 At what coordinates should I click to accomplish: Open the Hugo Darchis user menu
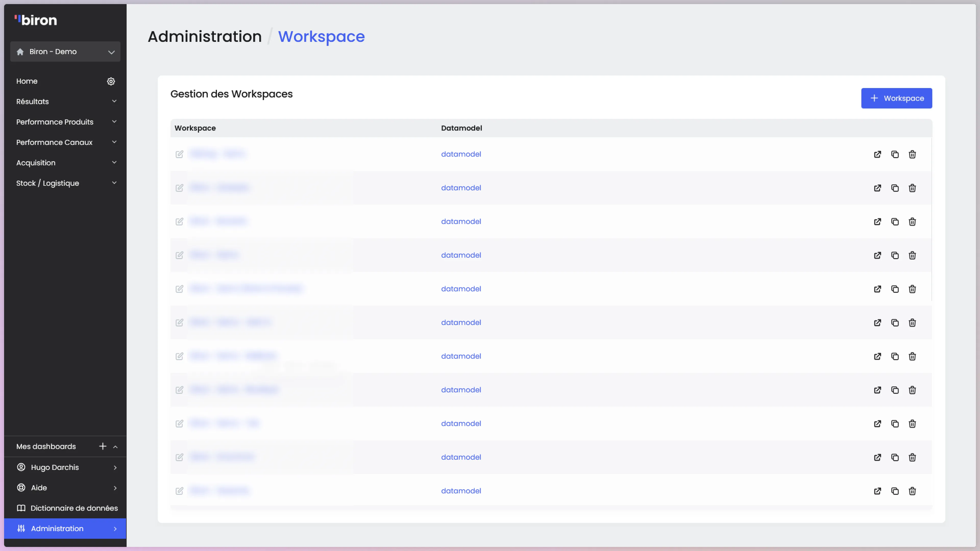click(x=65, y=467)
